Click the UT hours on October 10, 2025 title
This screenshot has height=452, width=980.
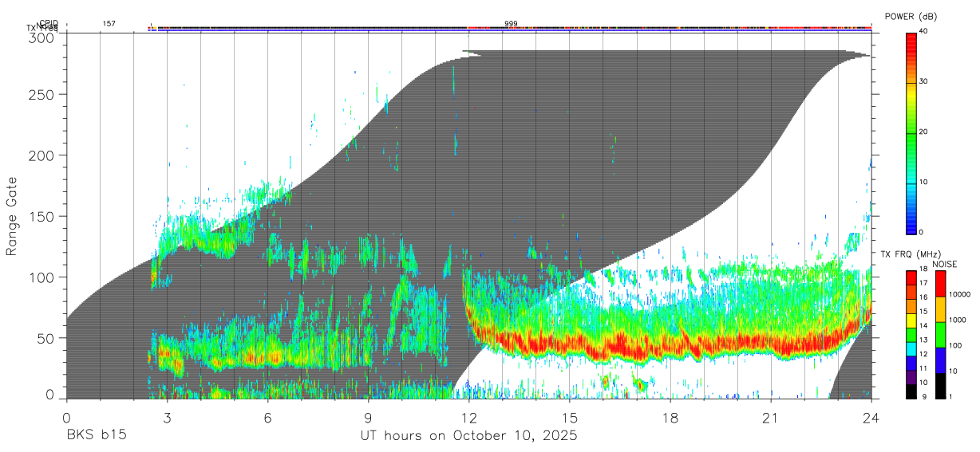click(x=469, y=436)
